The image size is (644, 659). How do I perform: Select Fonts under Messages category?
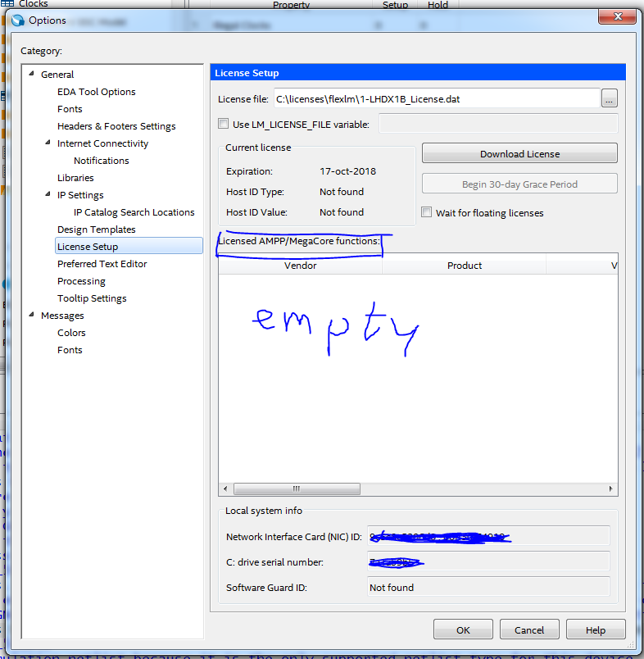click(x=70, y=350)
